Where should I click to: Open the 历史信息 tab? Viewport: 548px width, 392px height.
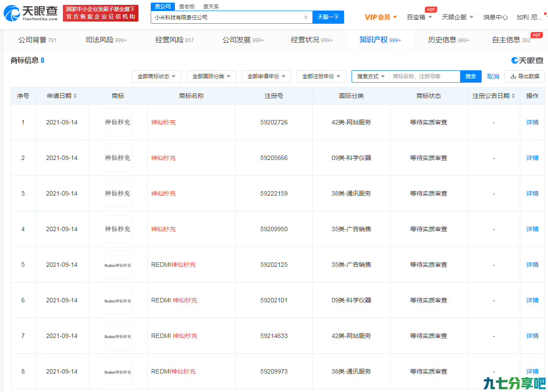pyautogui.click(x=449, y=40)
